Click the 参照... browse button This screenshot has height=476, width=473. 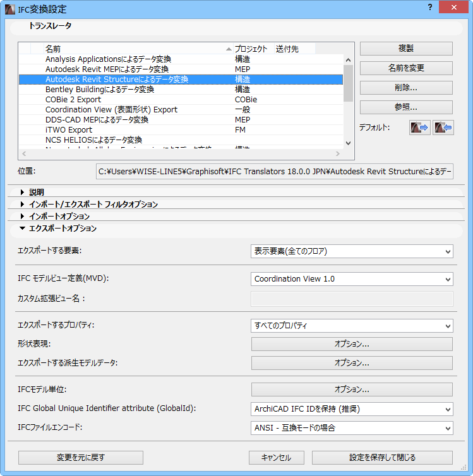pyautogui.click(x=406, y=107)
